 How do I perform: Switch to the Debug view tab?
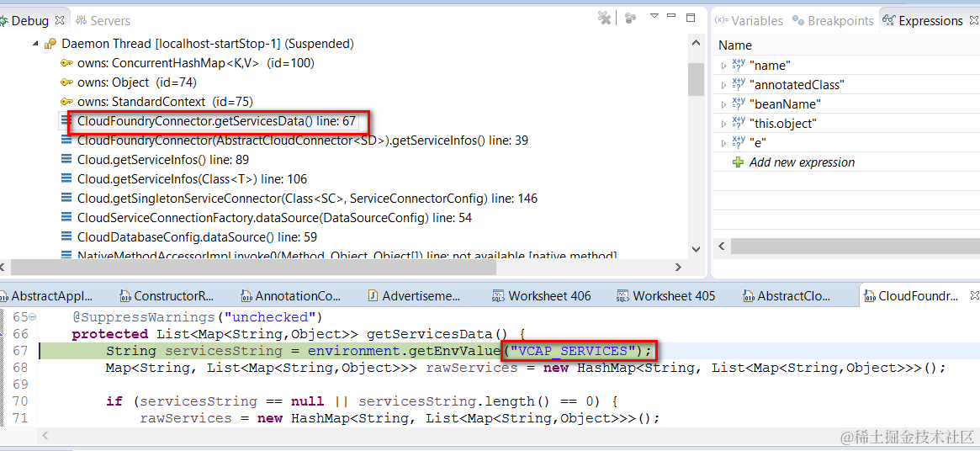[29, 21]
